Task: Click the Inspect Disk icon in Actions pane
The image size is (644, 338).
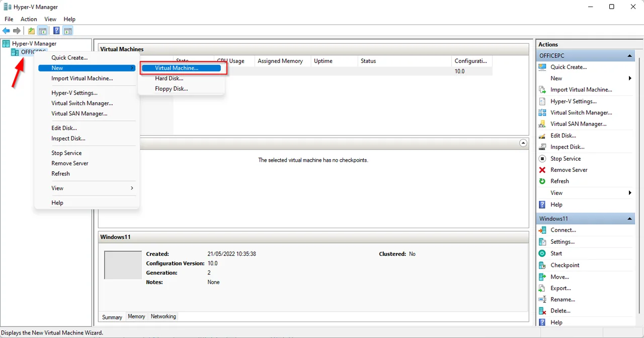Action: (x=542, y=147)
